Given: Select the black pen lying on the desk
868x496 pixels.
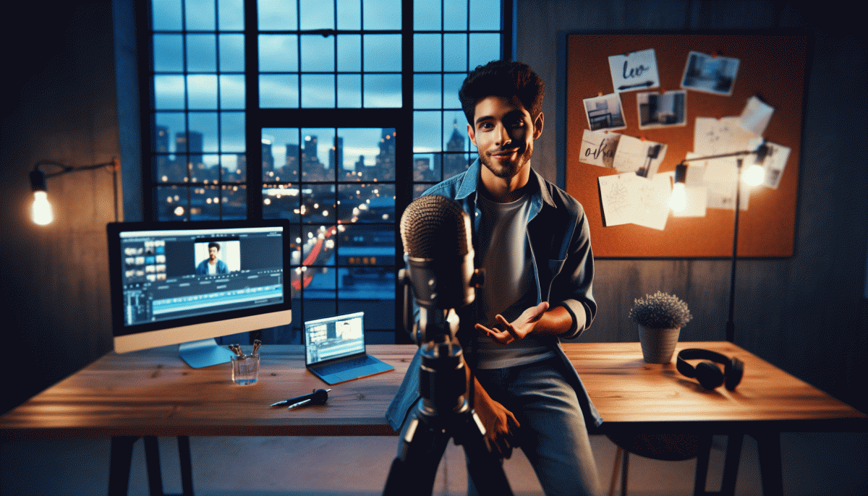Looking at the screenshot, I should point(302,398).
